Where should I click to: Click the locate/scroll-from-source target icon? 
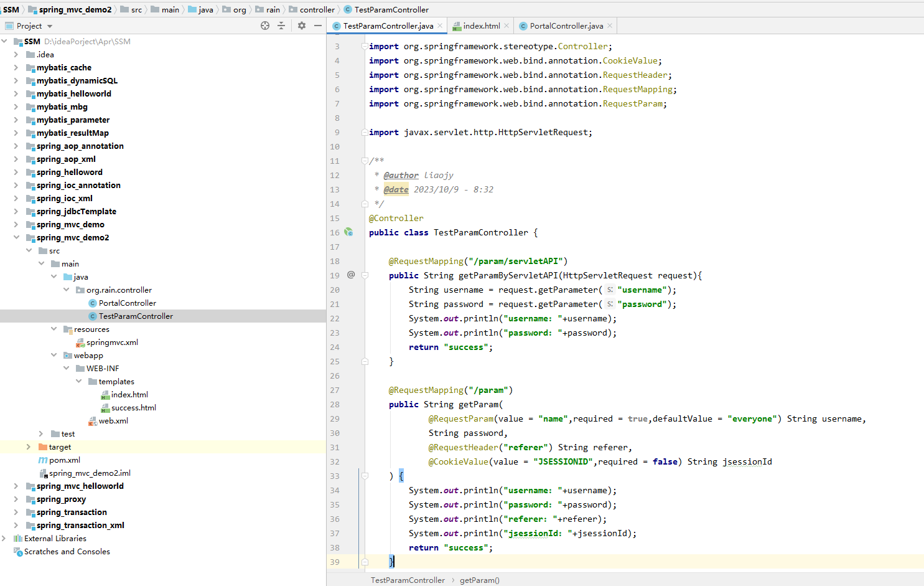[265, 26]
